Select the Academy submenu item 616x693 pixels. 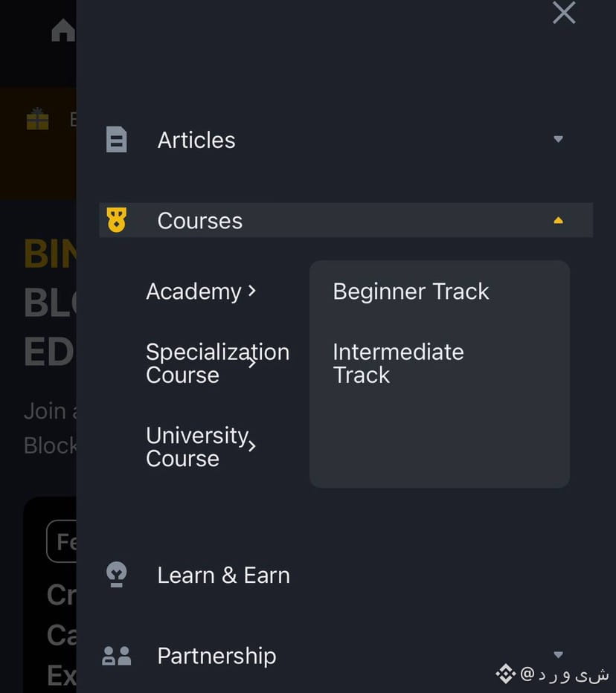(x=193, y=291)
